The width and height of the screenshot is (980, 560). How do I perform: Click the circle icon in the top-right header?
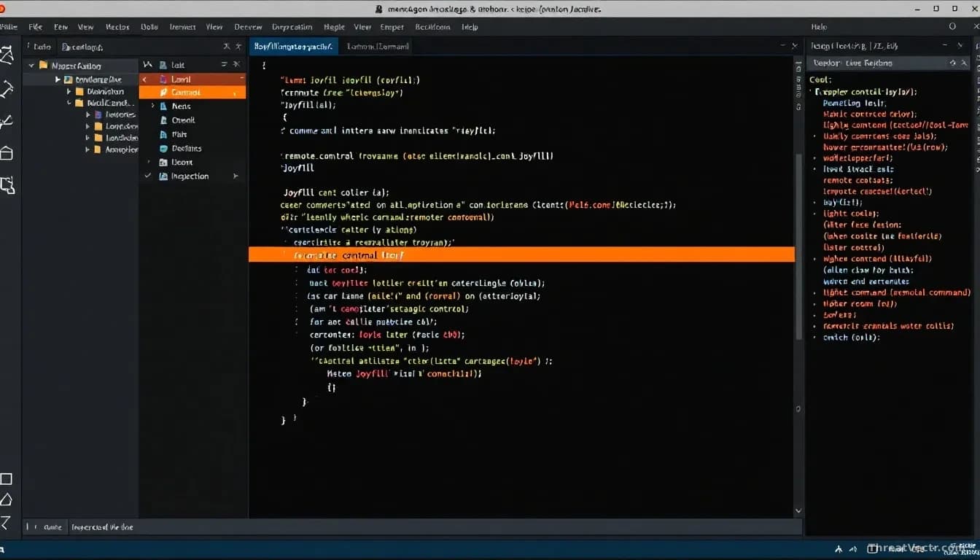952,26
